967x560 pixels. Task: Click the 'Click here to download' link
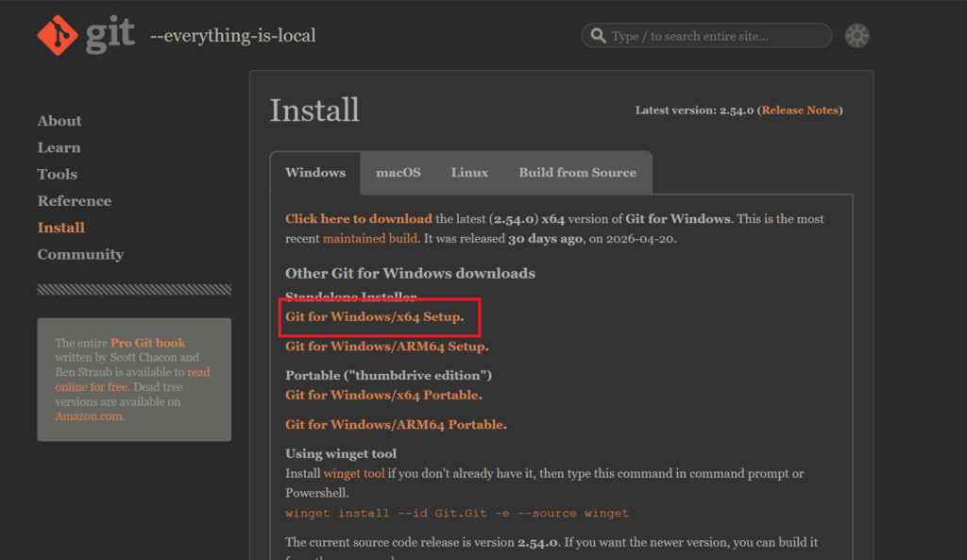click(358, 219)
